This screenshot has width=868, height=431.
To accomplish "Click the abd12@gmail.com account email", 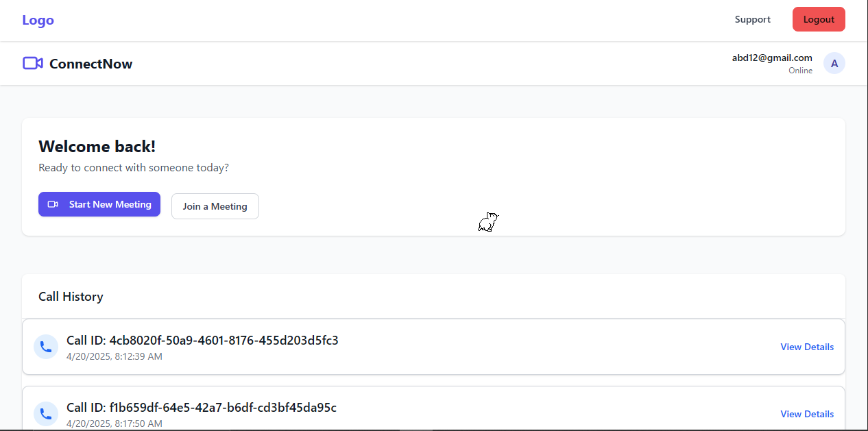I will pyautogui.click(x=772, y=58).
